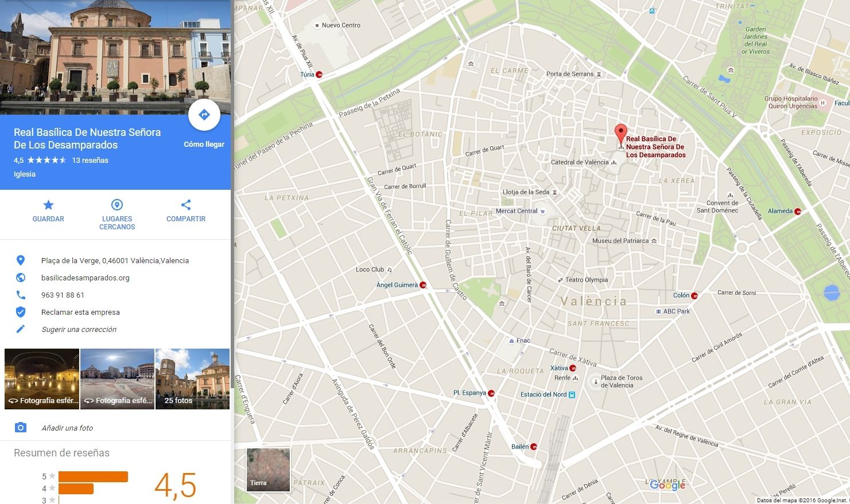Click the Nuevo Centro map label
Viewport: 850px width, 504px height.
point(341,25)
